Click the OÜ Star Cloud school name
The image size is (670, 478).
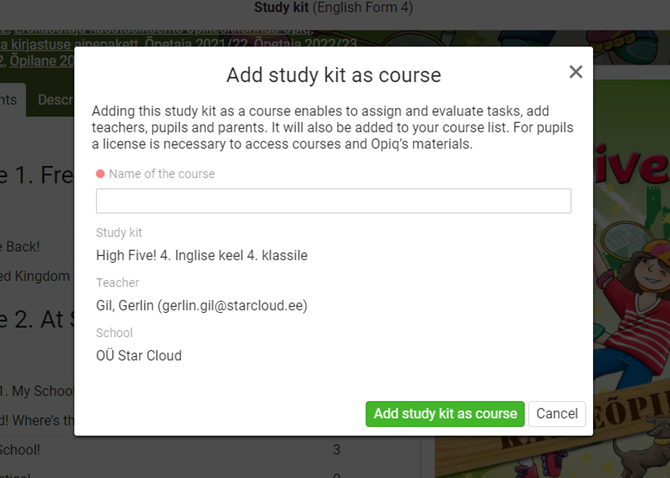pyautogui.click(x=139, y=355)
